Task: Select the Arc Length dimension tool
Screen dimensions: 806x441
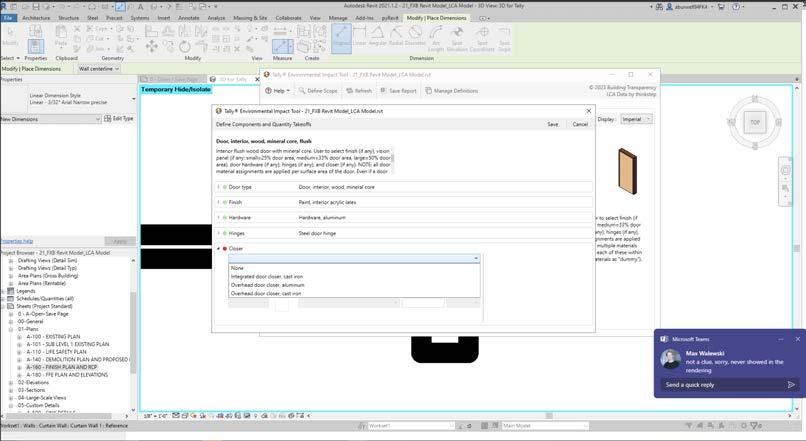Action: (435, 39)
